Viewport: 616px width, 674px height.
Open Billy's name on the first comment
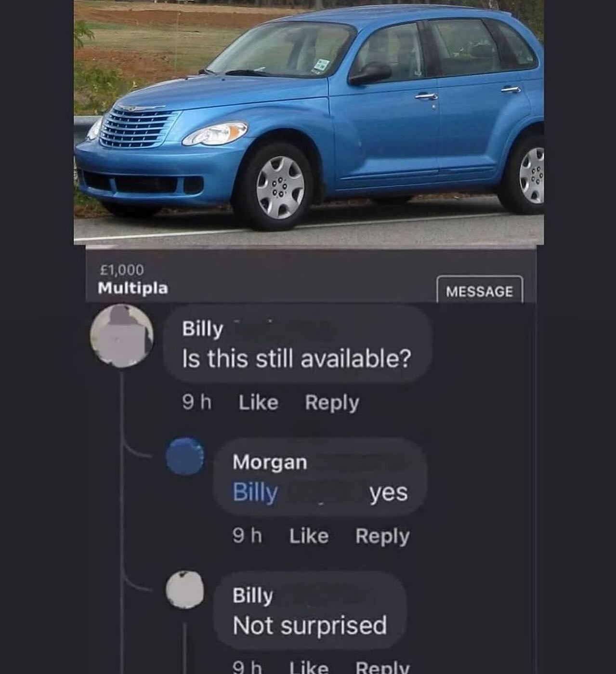[x=203, y=330]
